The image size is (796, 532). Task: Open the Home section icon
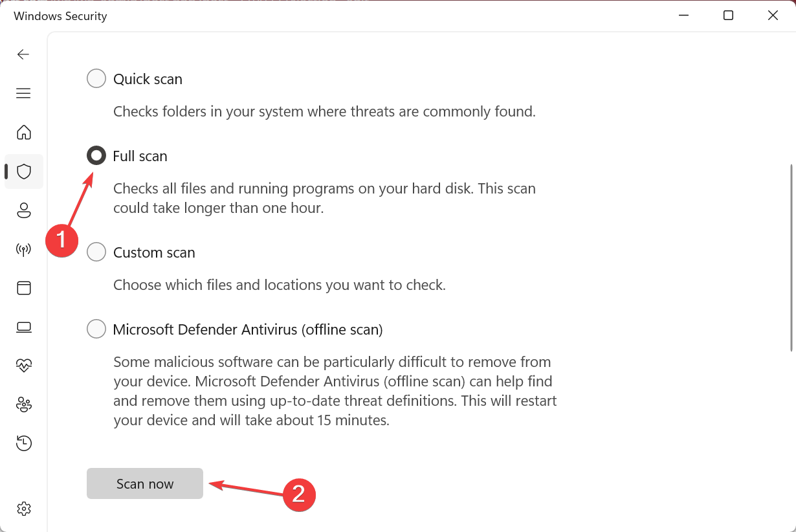click(x=24, y=133)
